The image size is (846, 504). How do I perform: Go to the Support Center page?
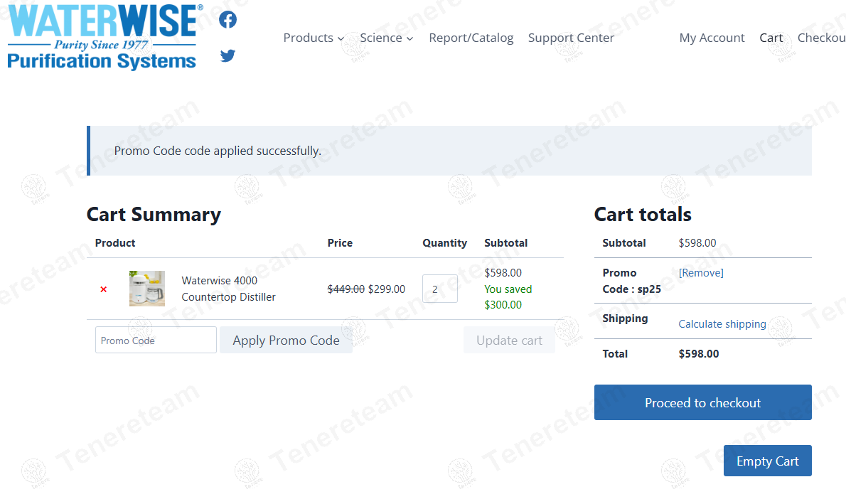pyautogui.click(x=571, y=38)
